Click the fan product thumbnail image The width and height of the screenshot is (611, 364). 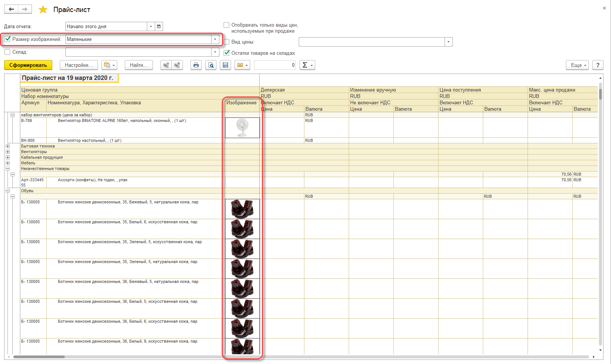242,128
